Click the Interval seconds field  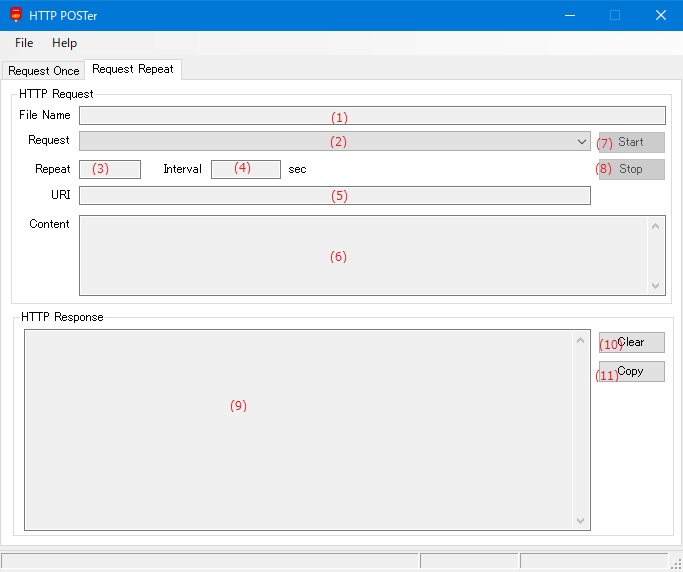coord(246,169)
